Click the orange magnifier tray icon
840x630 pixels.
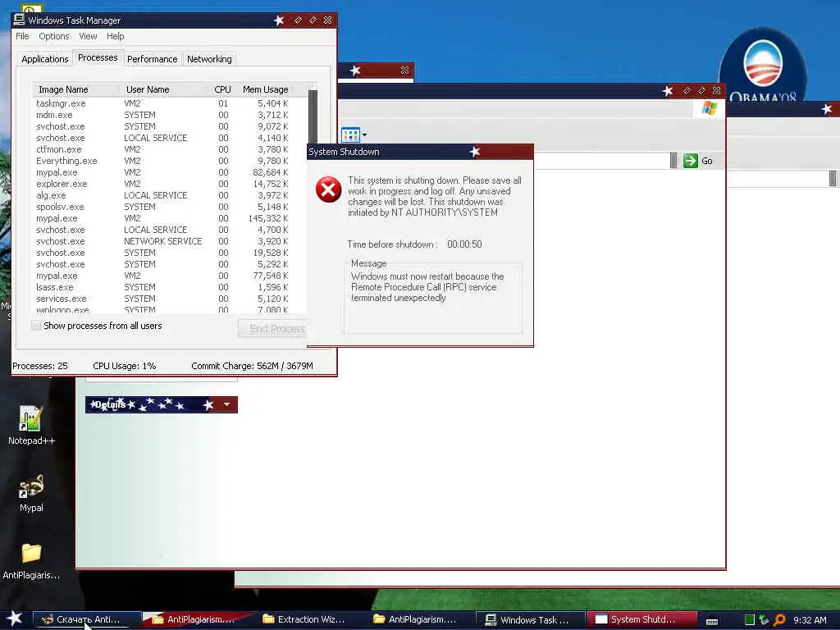pos(779,620)
